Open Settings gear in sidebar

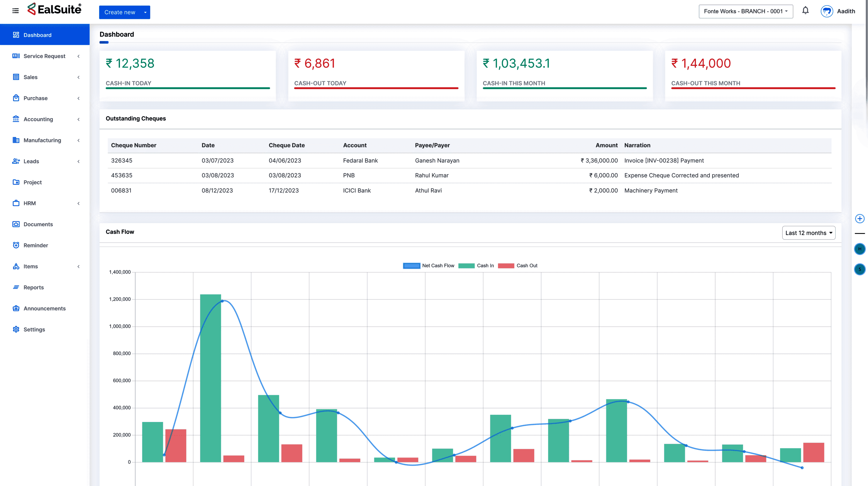(x=16, y=329)
